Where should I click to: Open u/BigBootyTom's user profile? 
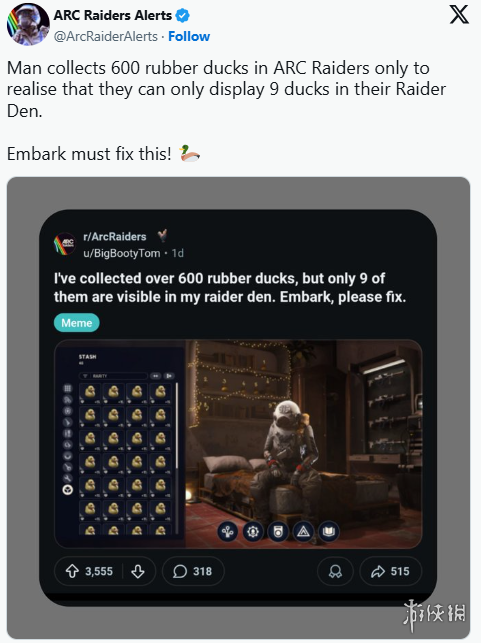121,253
